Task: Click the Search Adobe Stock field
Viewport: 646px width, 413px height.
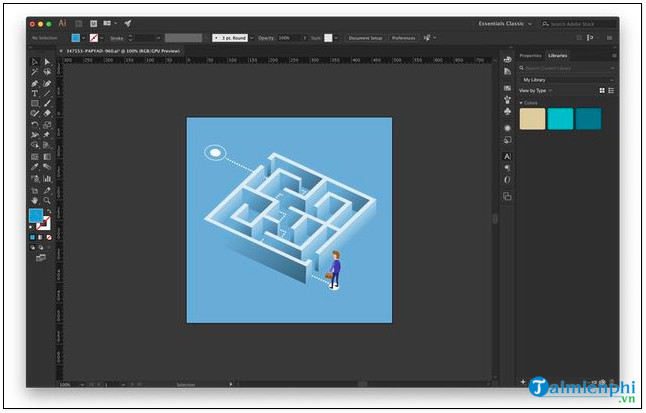Action: click(578, 24)
